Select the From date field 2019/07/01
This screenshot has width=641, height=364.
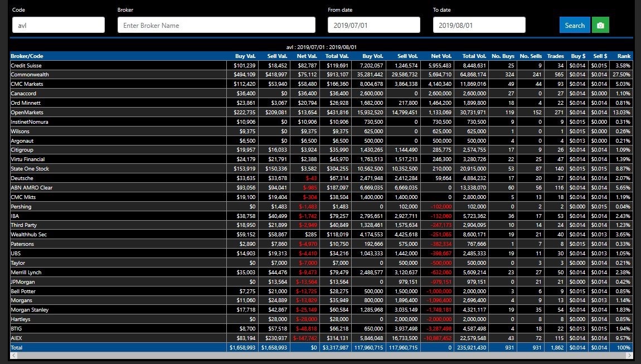coord(373,25)
